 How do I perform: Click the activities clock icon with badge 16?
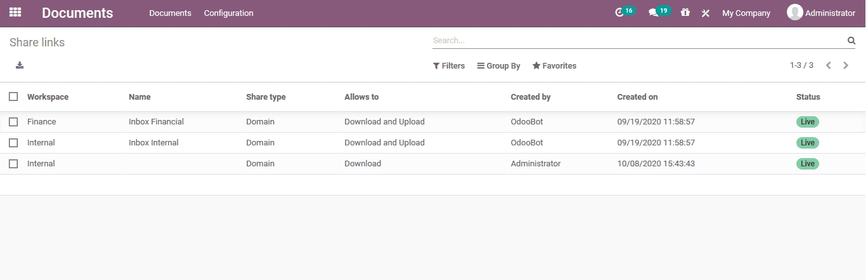point(620,13)
